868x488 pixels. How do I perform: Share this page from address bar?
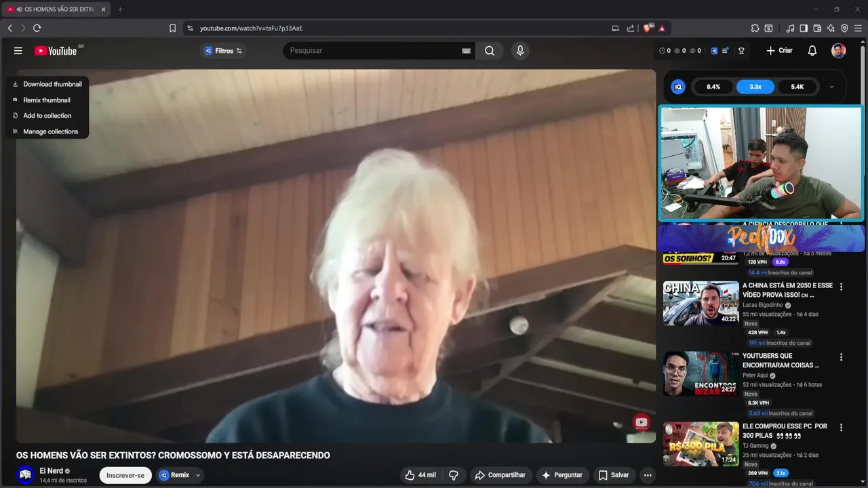point(631,28)
